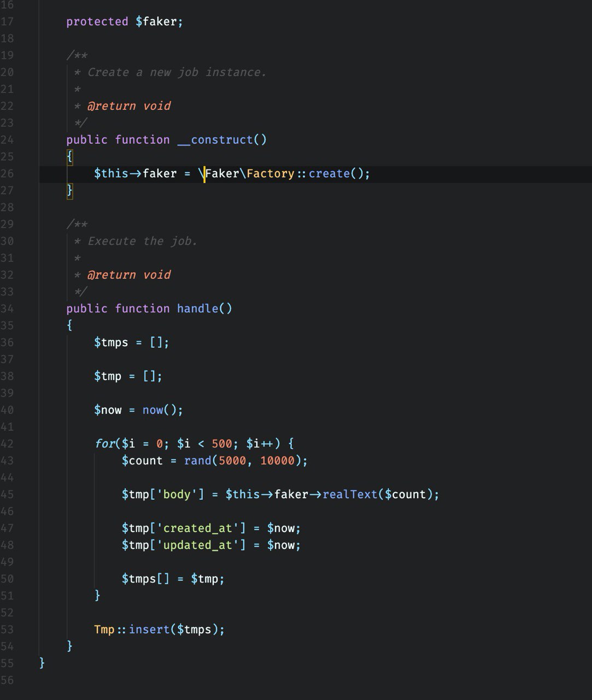This screenshot has height=700, width=592.
Task: Click line number 34 in gutter
Action: (7, 308)
